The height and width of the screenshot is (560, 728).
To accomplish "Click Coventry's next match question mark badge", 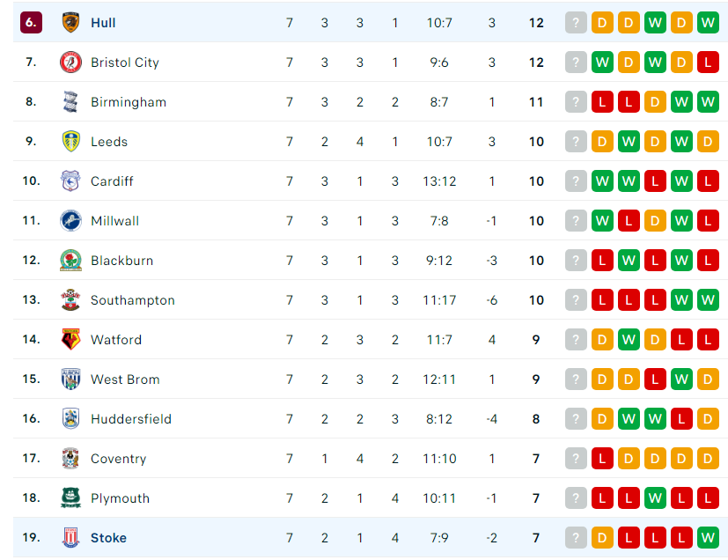I will pyautogui.click(x=576, y=459).
